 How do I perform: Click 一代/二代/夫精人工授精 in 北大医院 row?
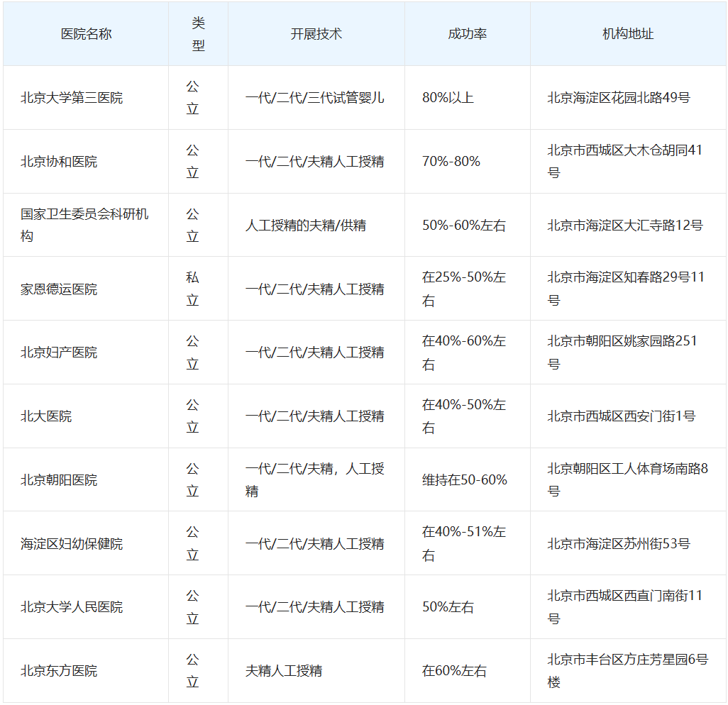tap(315, 416)
